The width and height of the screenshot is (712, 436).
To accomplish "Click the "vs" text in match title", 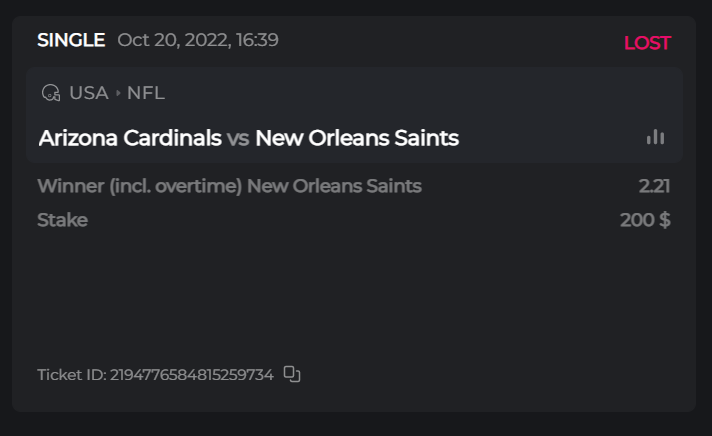I will point(238,138).
